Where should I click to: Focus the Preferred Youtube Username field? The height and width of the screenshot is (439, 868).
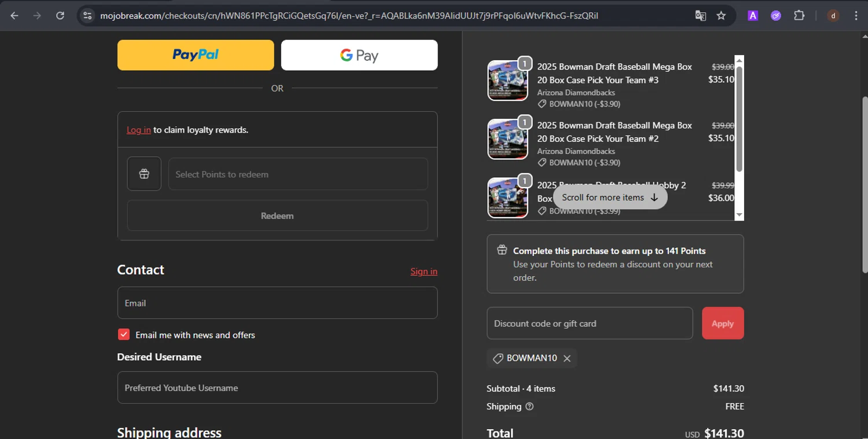coord(277,387)
